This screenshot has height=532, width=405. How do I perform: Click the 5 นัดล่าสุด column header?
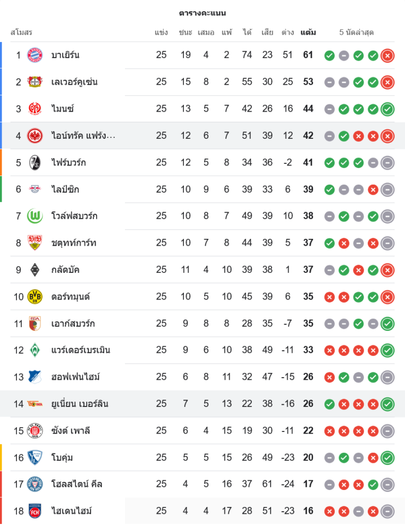point(356,32)
